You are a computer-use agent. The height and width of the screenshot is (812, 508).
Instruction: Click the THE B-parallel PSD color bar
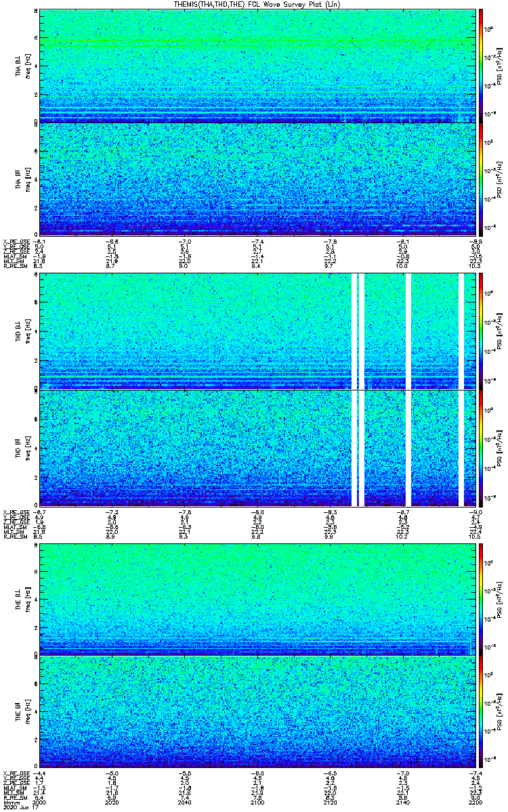[481, 710]
